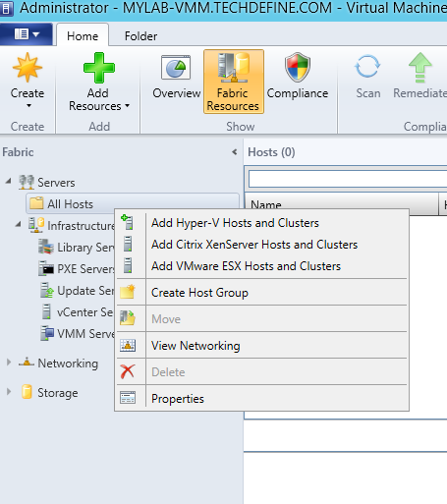Click the Hosts (0) pane title

click(x=271, y=152)
